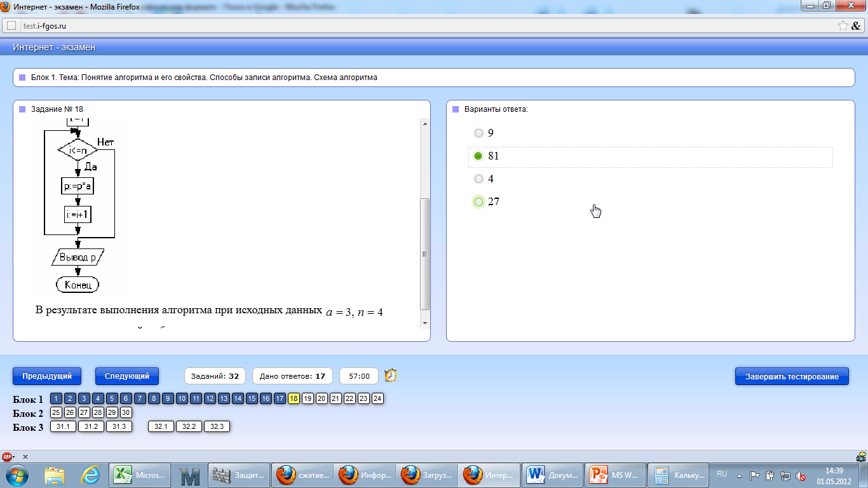Click the Задание № 18 heading

pos(57,109)
